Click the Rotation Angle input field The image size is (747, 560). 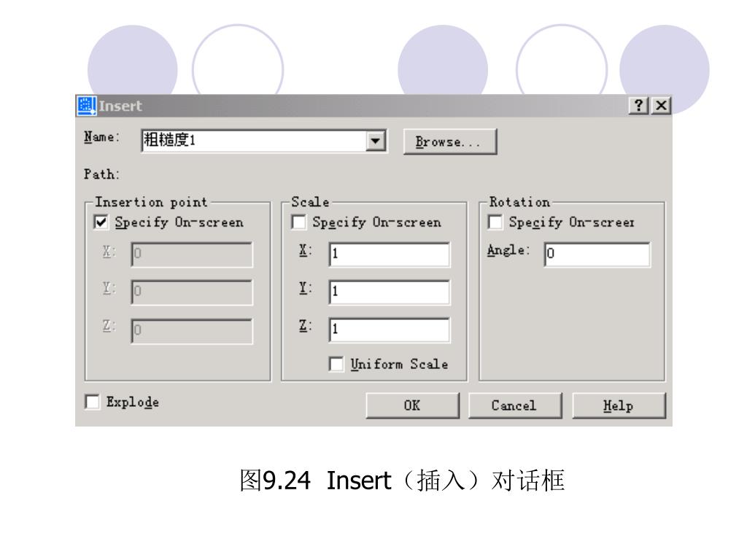click(x=597, y=254)
